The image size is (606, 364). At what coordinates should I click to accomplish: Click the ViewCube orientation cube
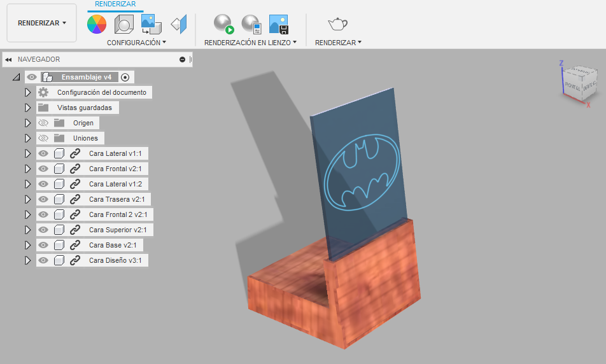pos(580,84)
